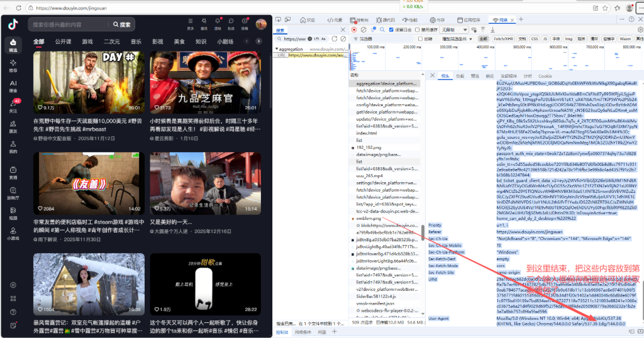Select the 192_192.png request row

[x=384, y=147]
